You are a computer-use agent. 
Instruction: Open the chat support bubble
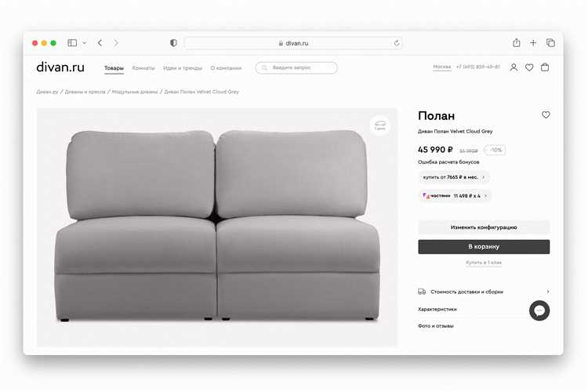(539, 310)
